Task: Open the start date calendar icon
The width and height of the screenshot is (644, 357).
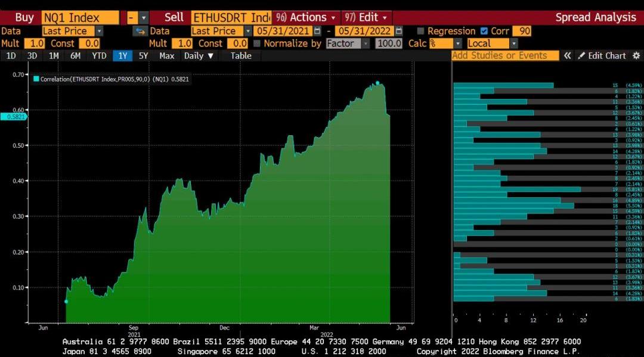Action: point(317,31)
